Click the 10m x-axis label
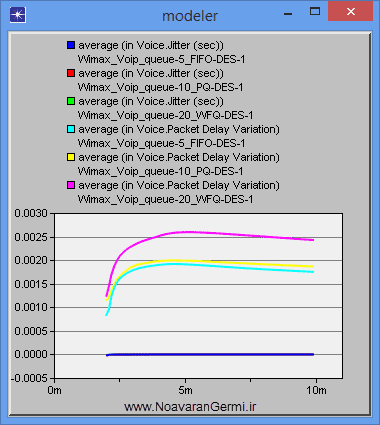 pyautogui.click(x=316, y=390)
